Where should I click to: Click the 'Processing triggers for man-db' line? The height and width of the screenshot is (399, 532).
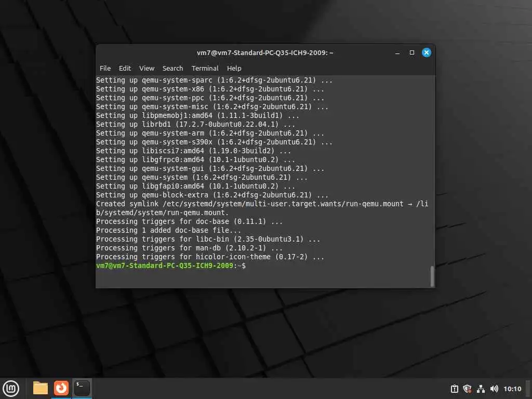189,248
